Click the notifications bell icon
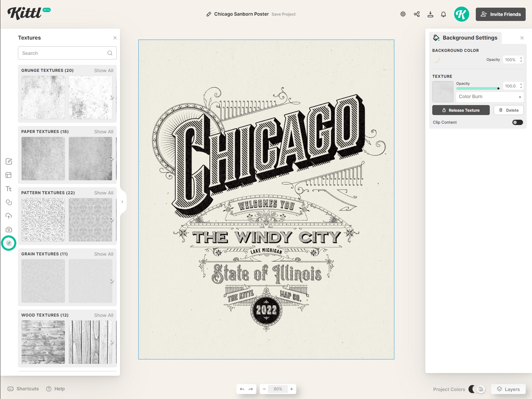The width and height of the screenshot is (532, 399). (443, 14)
